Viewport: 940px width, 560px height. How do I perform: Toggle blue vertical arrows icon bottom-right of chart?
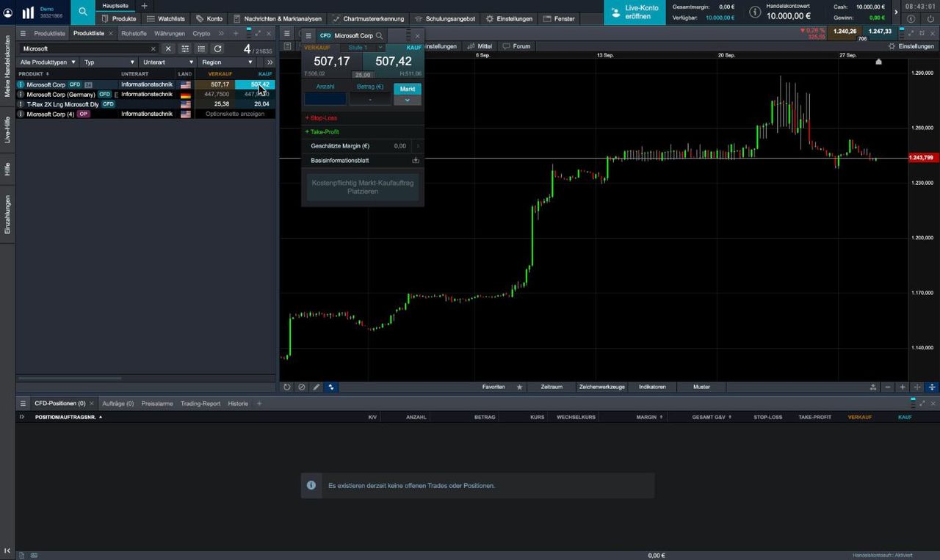[932, 387]
